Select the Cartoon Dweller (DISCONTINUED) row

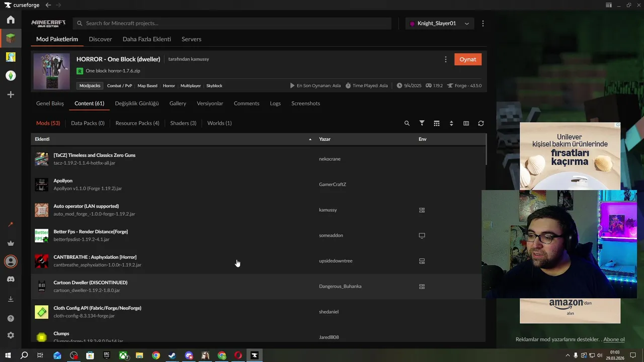[259, 287]
